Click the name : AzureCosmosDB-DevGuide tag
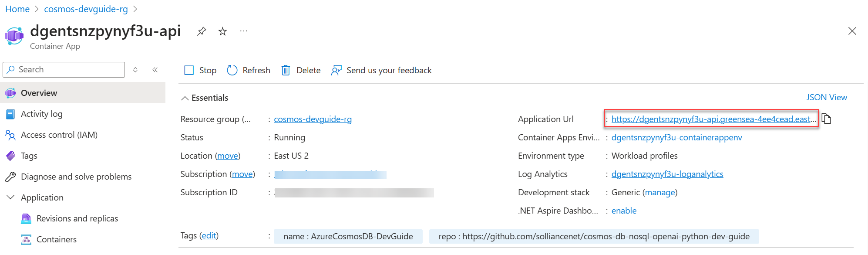The image size is (868, 255). (348, 236)
